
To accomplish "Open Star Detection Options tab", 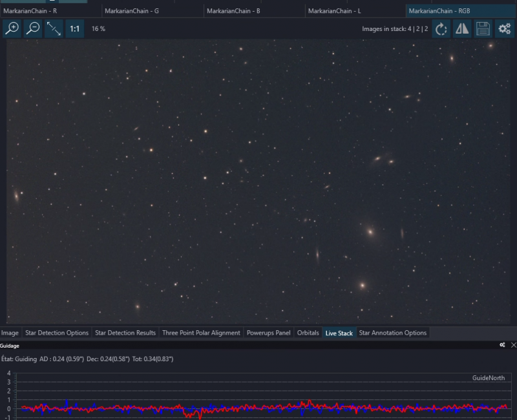I will click(57, 333).
